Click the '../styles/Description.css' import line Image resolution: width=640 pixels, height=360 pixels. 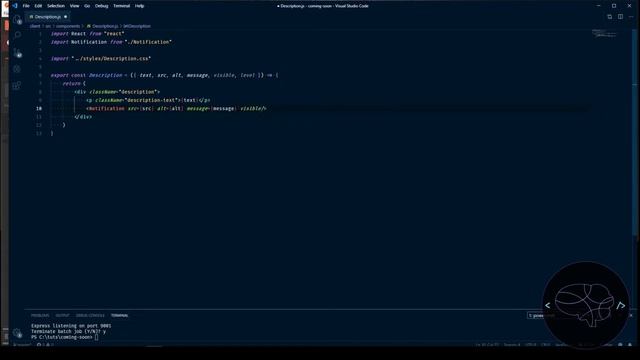point(101,59)
